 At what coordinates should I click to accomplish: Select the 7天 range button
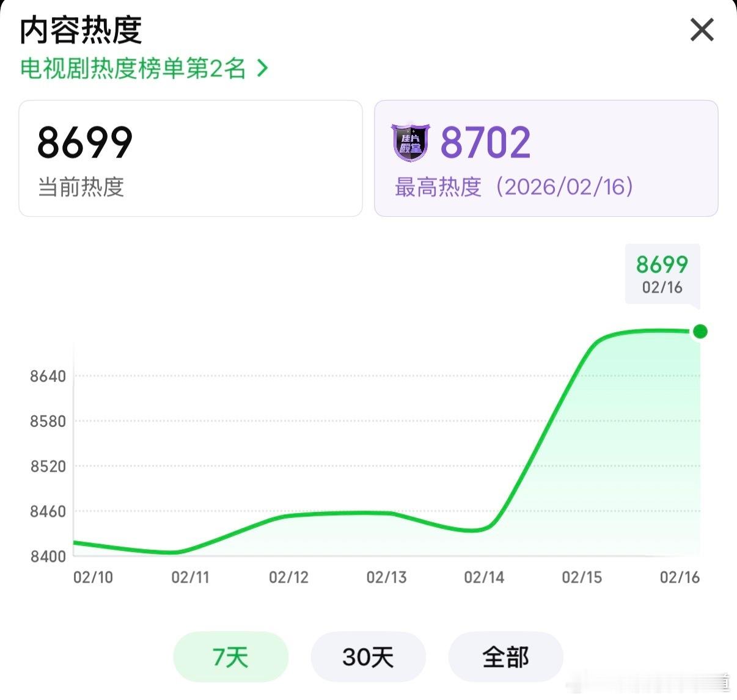230,657
